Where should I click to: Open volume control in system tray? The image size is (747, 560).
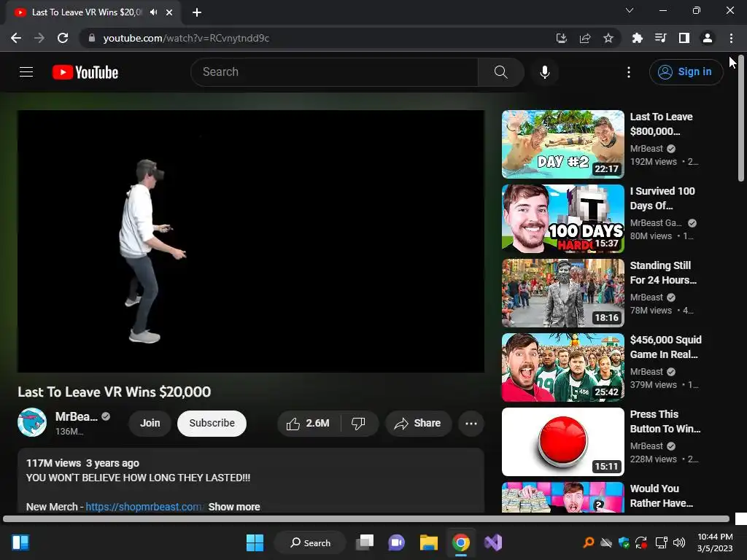(x=679, y=542)
